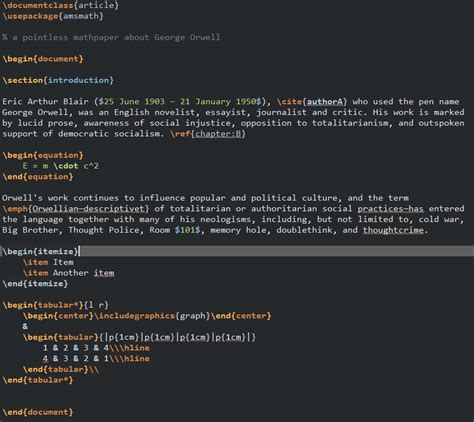This screenshot has height=422, width=474.
Task: Click the \end{center} command
Action: [x=241, y=316]
